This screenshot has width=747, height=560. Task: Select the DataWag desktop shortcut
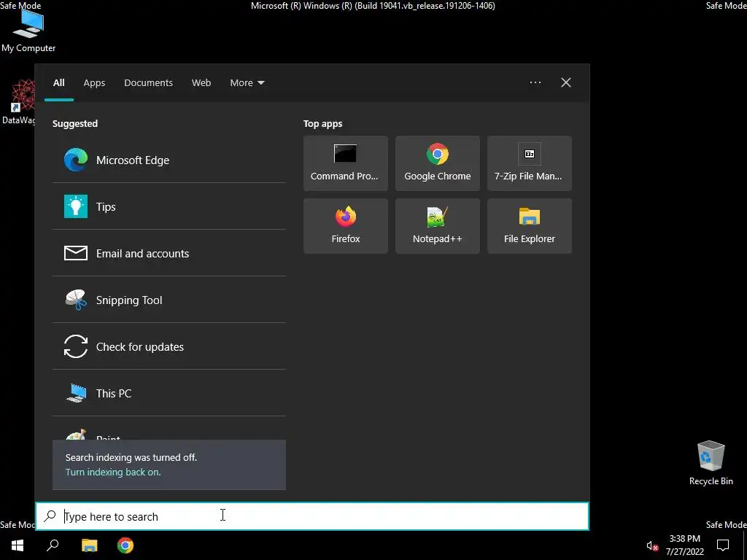pyautogui.click(x=18, y=102)
